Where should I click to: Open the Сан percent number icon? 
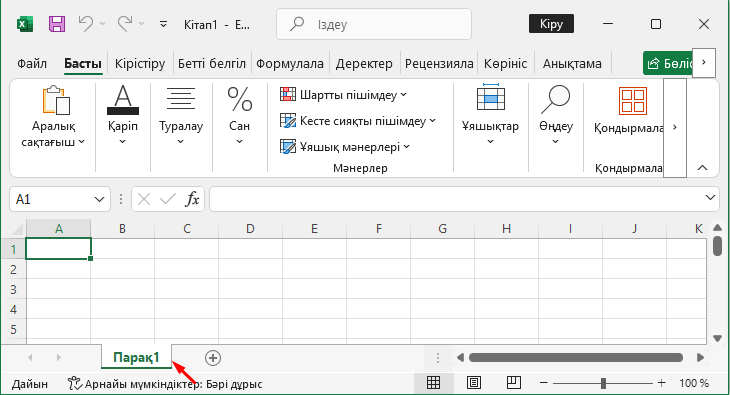tap(239, 99)
